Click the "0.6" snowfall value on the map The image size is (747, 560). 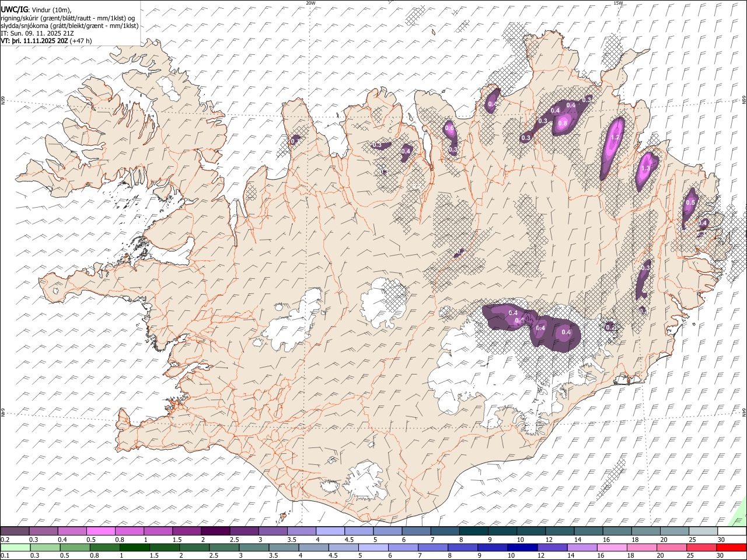tap(449, 128)
